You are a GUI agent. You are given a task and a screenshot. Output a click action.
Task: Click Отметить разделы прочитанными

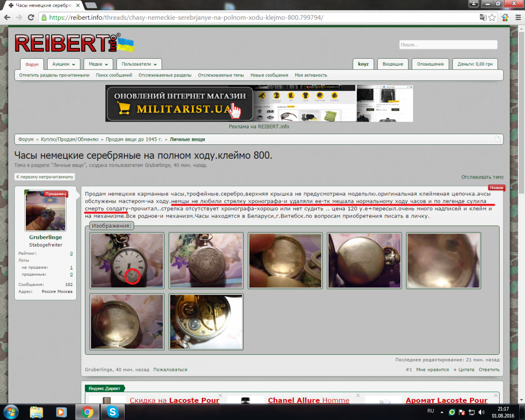point(54,75)
